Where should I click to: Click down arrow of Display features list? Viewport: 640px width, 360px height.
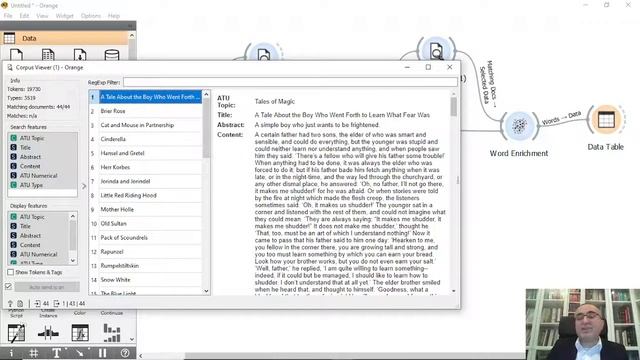(73, 261)
